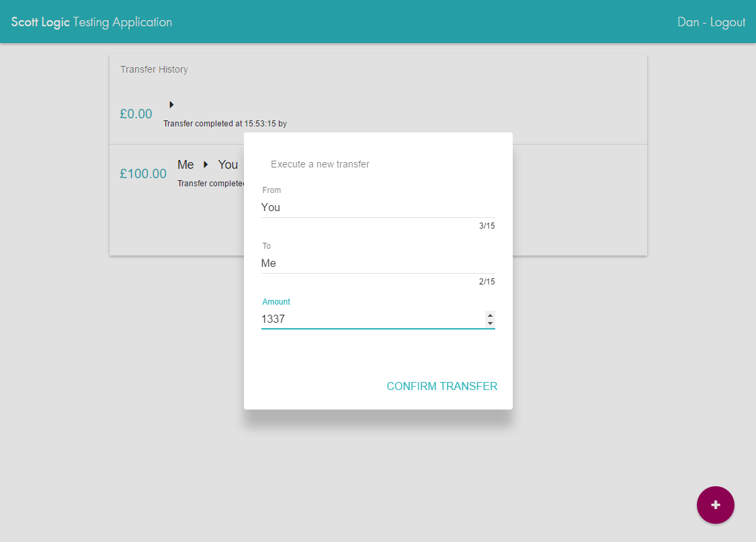This screenshot has width=756, height=542.
Task: Click the plus floating action button
Action: click(715, 505)
